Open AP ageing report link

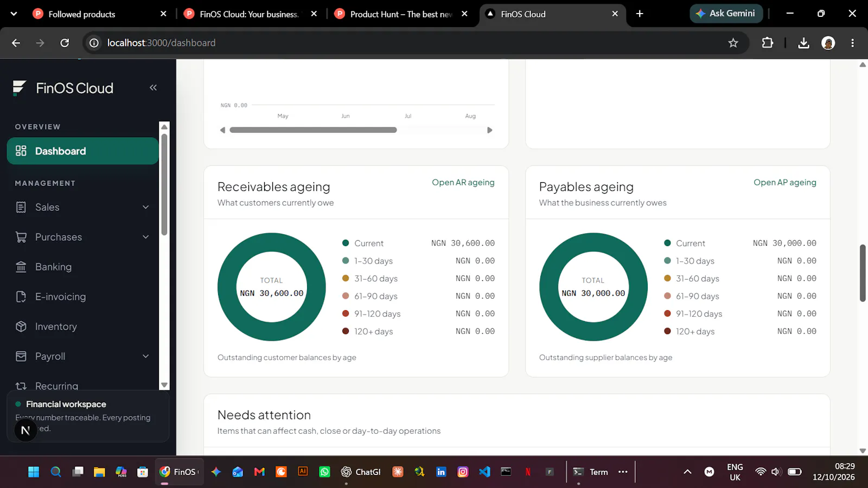tap(784, 182)
